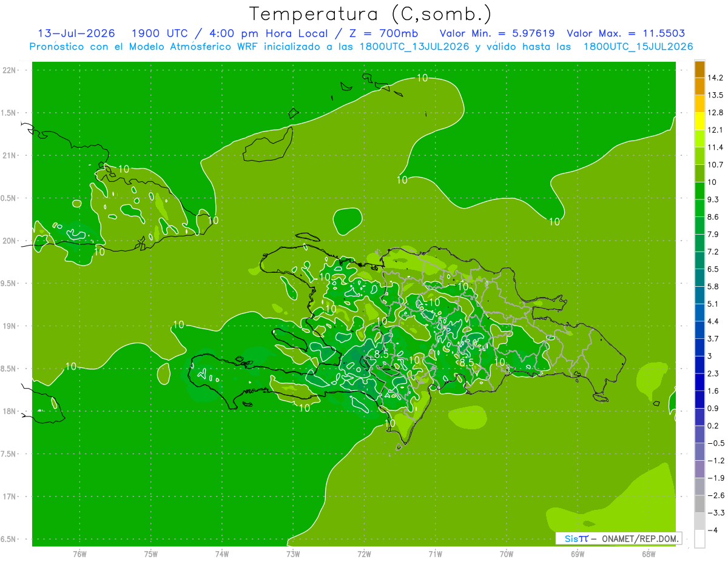
Task: Click the '71W' longitude axis label
Action: (435, 554)
